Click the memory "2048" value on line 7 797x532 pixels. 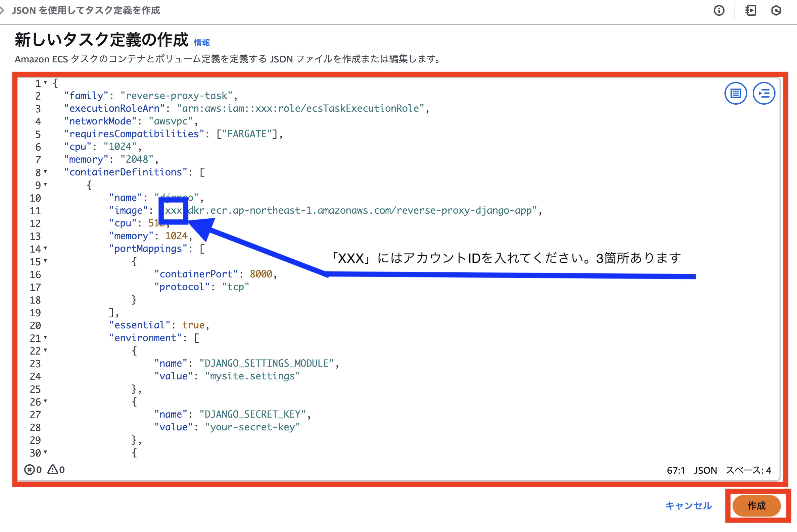point(137,159)
